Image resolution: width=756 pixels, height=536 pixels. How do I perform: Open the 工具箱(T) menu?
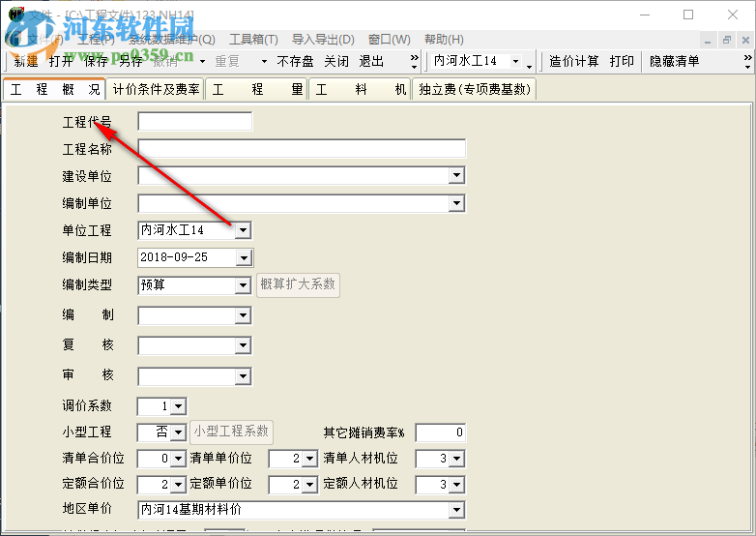[253, 39]
